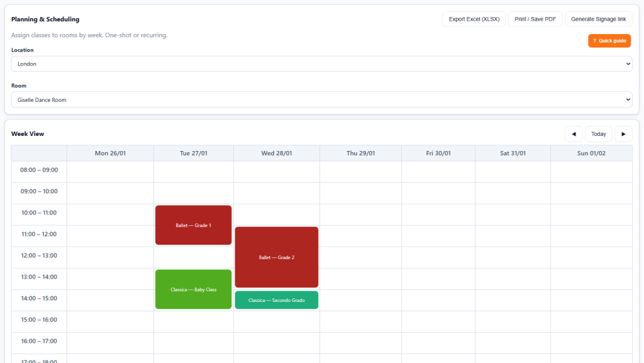This screenshot has height=363, width=644.
Task: Click the Mon 26/01 column header
Action: tap(109, 153)
